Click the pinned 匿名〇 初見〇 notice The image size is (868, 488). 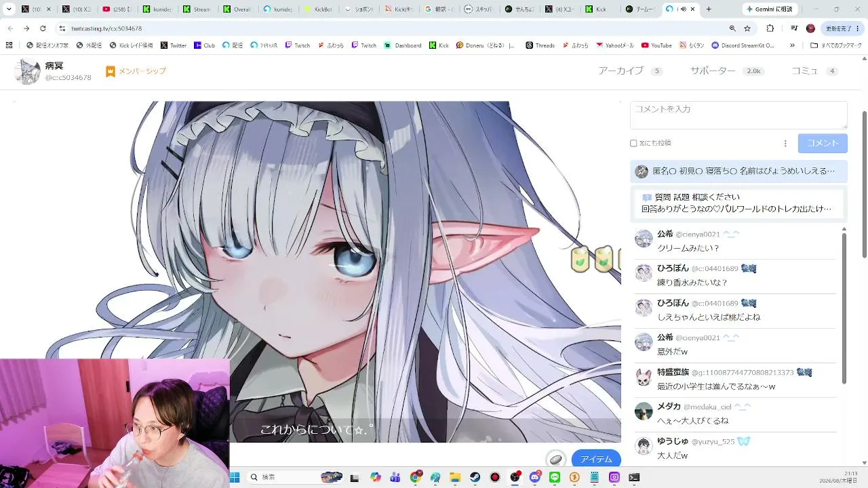[738, 171]
